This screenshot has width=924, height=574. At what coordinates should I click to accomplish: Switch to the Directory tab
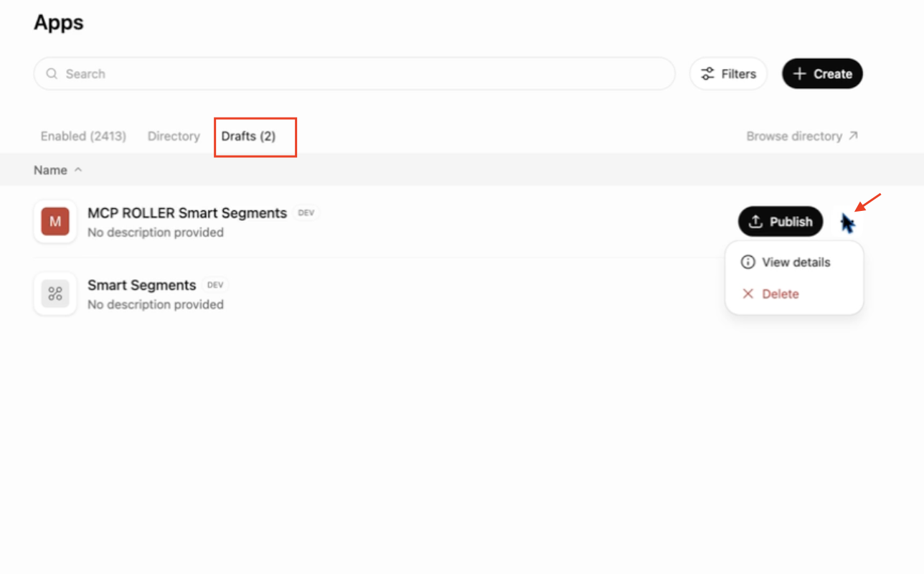[x=174, y=136]
